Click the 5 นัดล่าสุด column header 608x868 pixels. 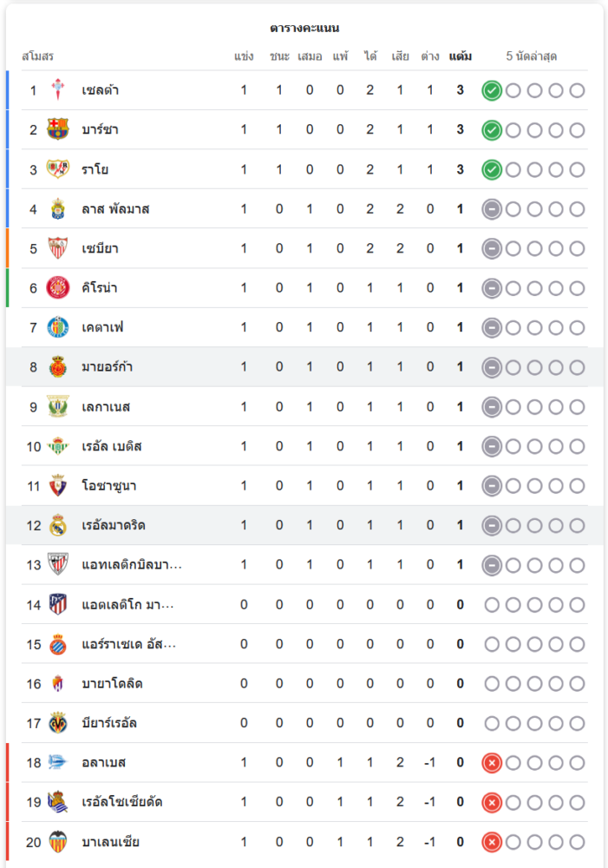point(532,56)
